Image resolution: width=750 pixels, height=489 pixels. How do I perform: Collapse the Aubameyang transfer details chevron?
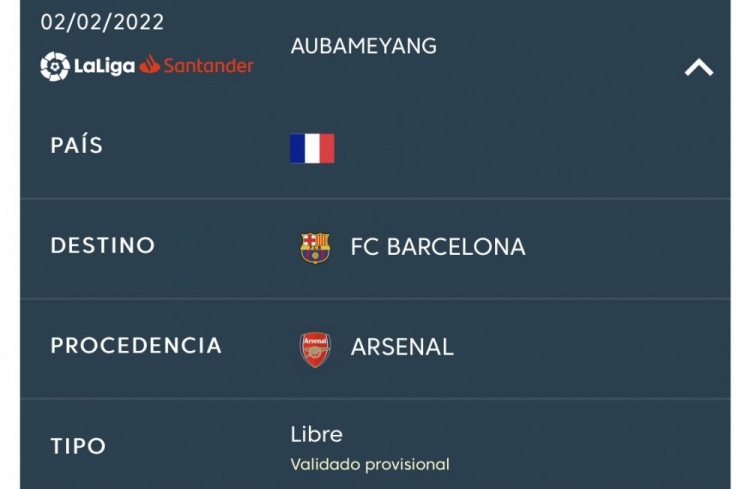pos(699,67)
